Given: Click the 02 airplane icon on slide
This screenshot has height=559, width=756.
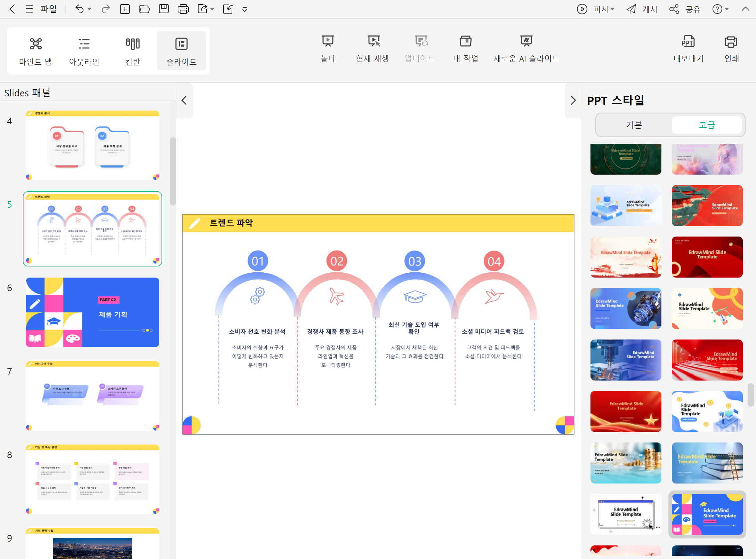Looking at the screenshot, I should [337, 296].
